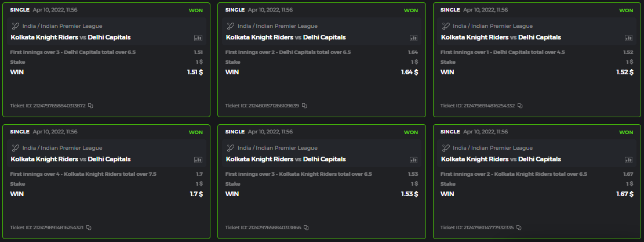The width and height of the screenshot is (644, 242).
Task: Open match title in Delhi Capitals over 4.5 bet
Action: coord(501,37)
